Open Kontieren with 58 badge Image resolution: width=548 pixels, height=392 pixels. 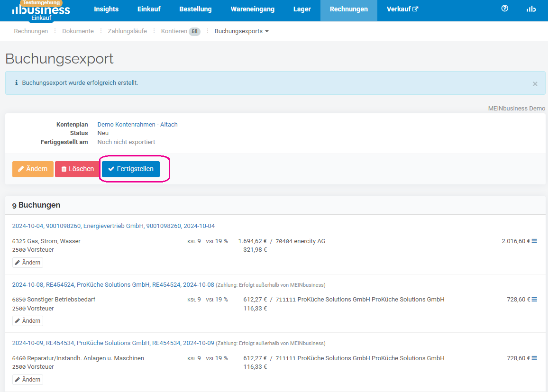(x=180, y=31)
